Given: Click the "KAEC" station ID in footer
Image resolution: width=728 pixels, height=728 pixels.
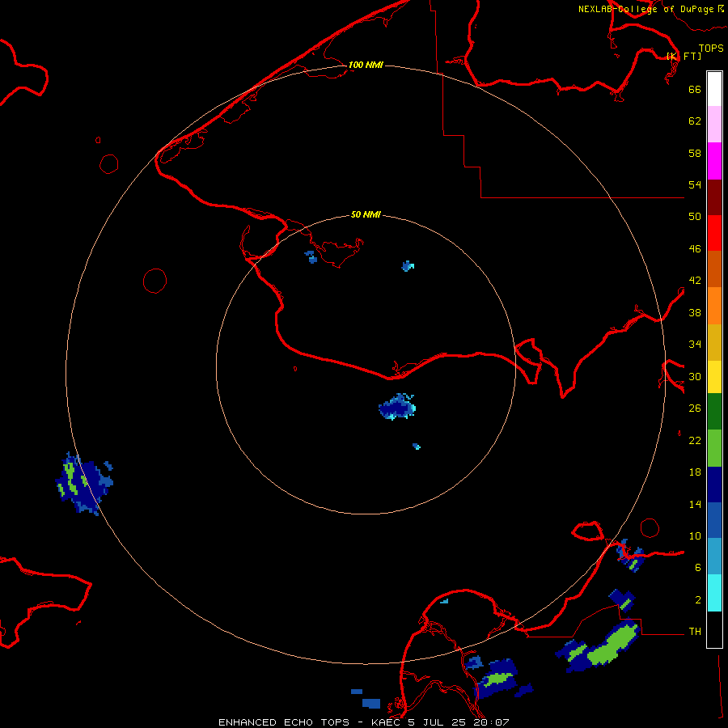Looking at the screenshot, I should pos(385,722).
